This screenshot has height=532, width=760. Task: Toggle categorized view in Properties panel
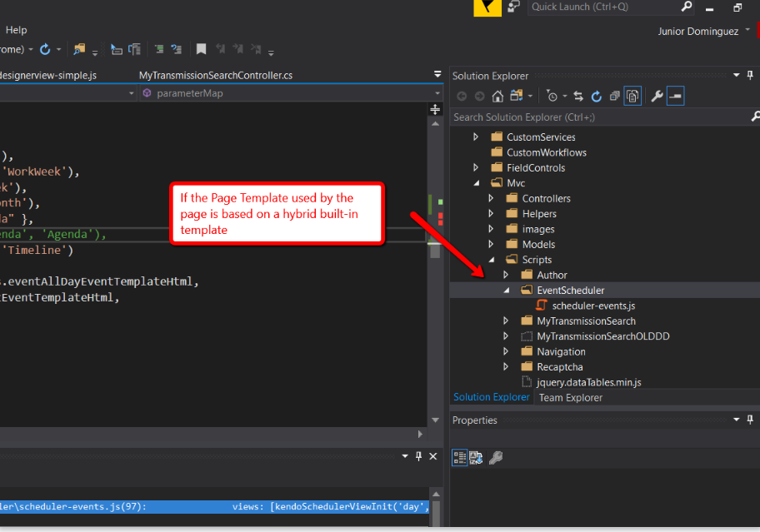459,457
